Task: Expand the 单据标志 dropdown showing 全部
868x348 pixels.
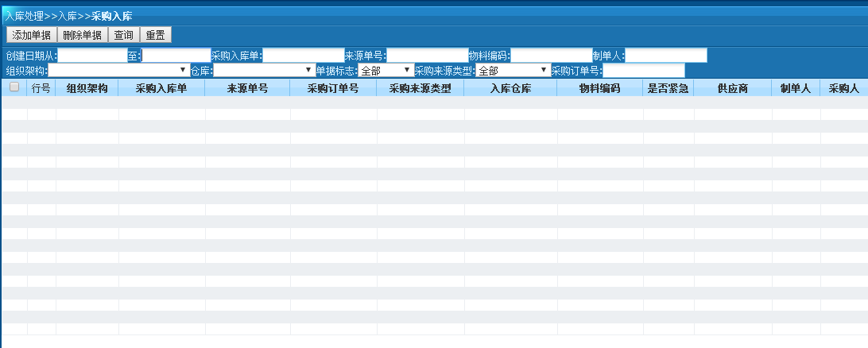Action: (x=386, y=71)
